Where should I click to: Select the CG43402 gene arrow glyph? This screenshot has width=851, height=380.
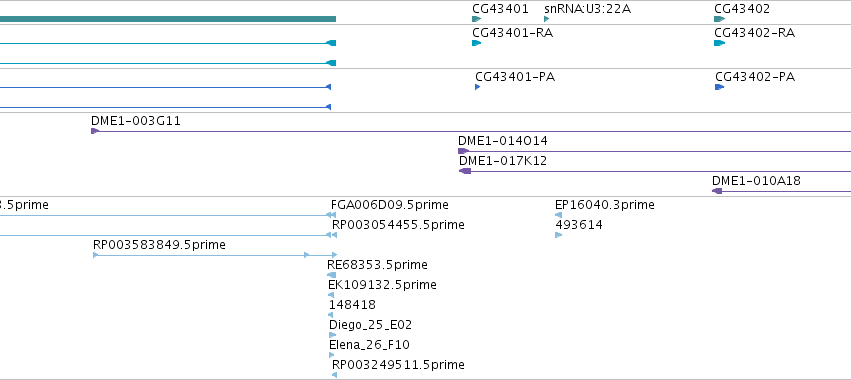pos(719,19)
